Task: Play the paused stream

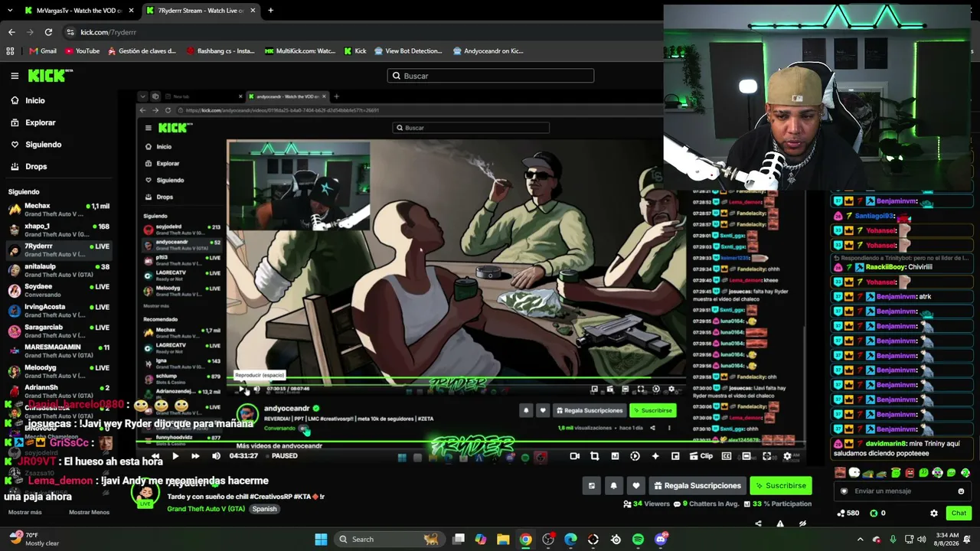Action: click(175, 456)
